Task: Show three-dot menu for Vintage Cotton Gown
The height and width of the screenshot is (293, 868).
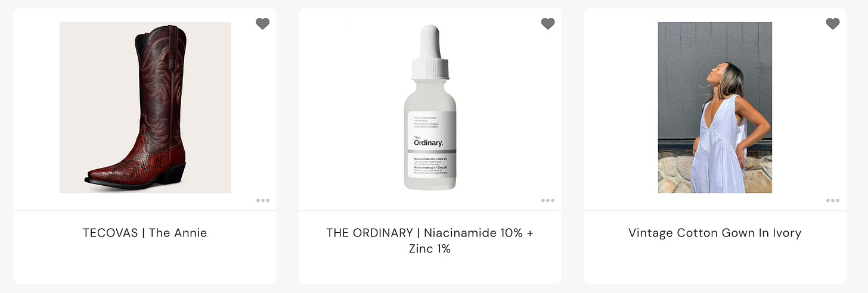Action: tap(833, 200)
